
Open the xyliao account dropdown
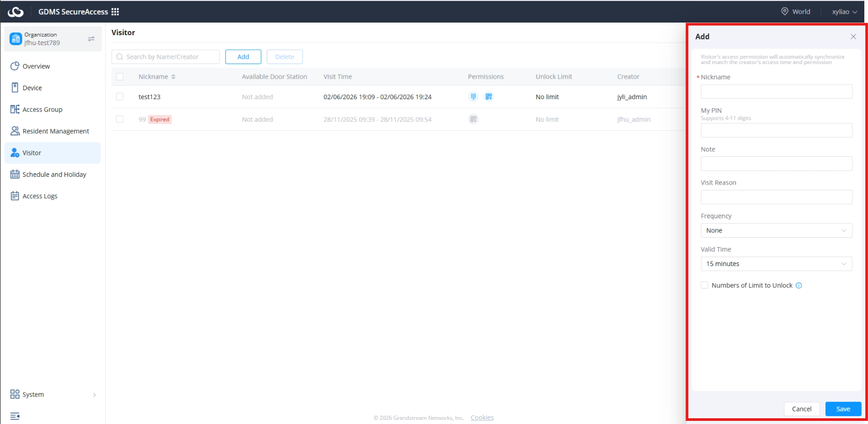844,12
